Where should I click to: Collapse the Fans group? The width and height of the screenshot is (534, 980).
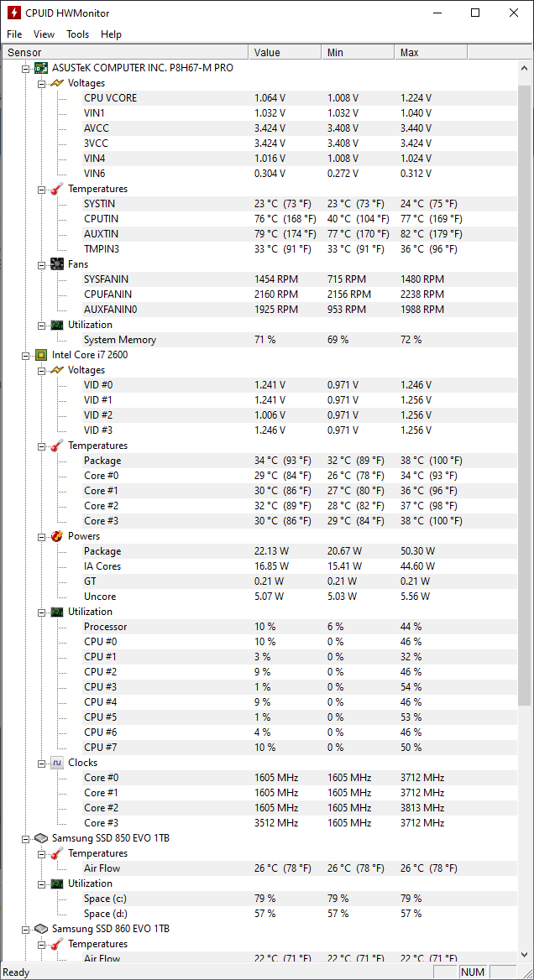[x=41, y=264]
